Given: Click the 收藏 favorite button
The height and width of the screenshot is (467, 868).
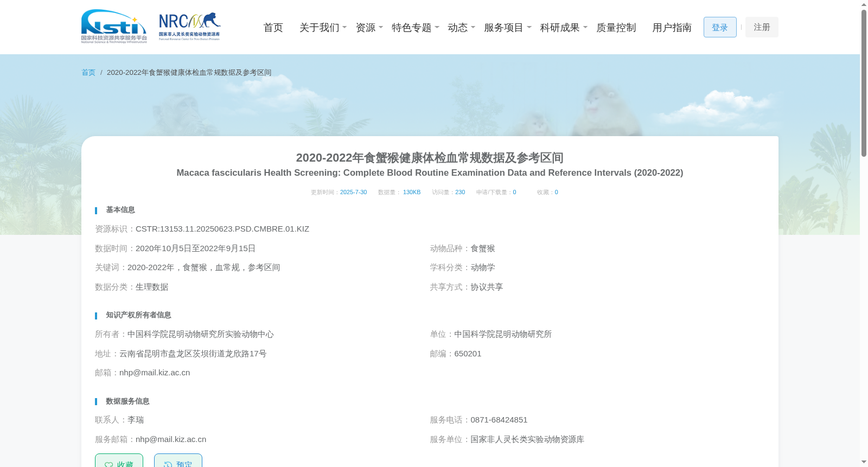Looking at the screenshot, I should 119,460.
